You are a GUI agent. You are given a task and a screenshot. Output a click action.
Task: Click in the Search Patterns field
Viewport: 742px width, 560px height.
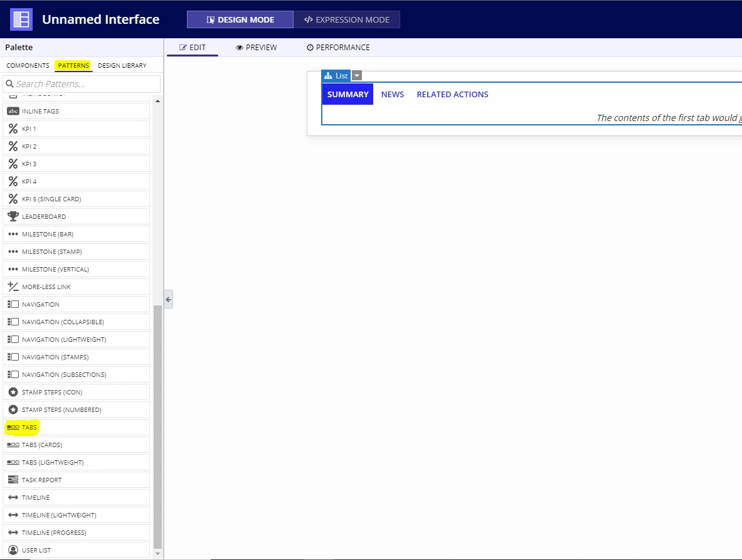82,83
